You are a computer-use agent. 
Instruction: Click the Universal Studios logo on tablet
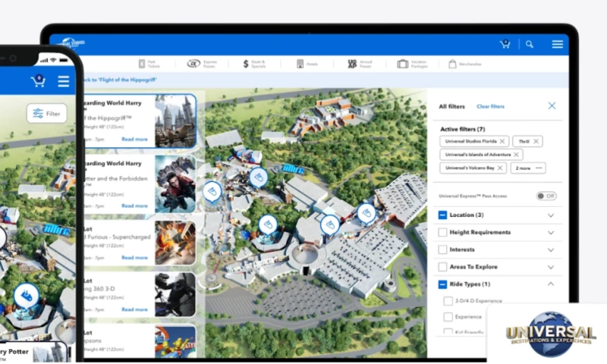[71, 43]
